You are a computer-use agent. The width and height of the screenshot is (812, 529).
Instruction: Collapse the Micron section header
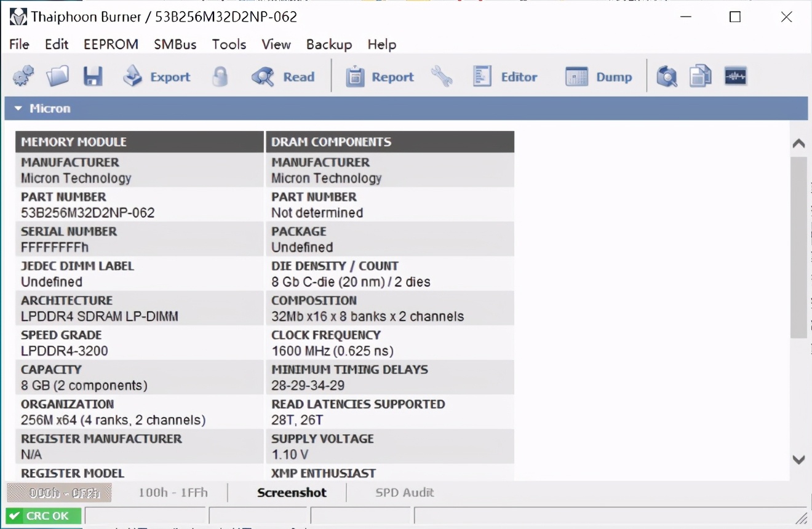coord(406,108)
